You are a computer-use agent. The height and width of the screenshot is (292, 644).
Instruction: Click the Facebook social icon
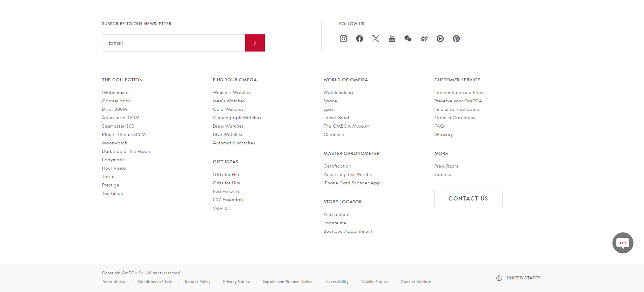(x=360, y=39)
